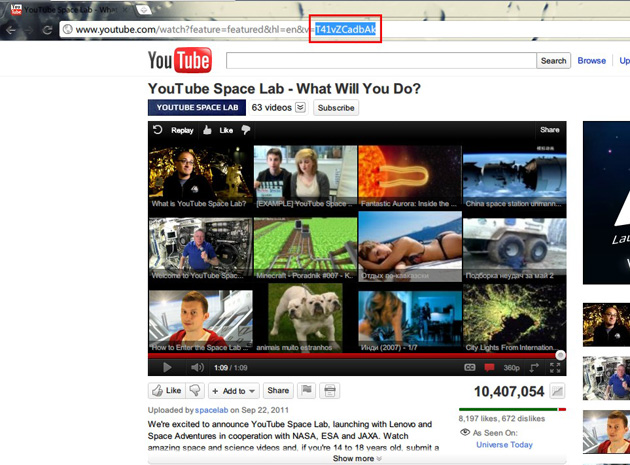Open the "Welcome to YouTube Spac" thumbnail
630x465 pixels.
coord(200,249)
